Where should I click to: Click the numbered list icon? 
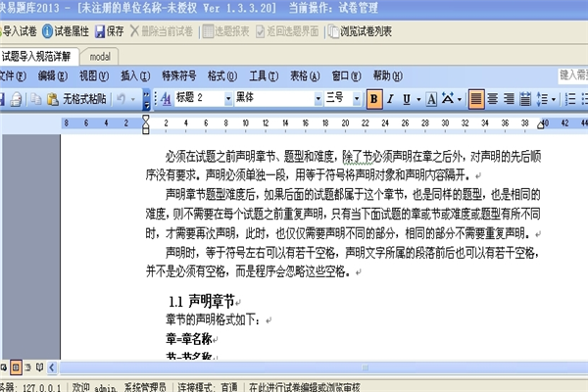pyautogui.click(x=570, y=99)
